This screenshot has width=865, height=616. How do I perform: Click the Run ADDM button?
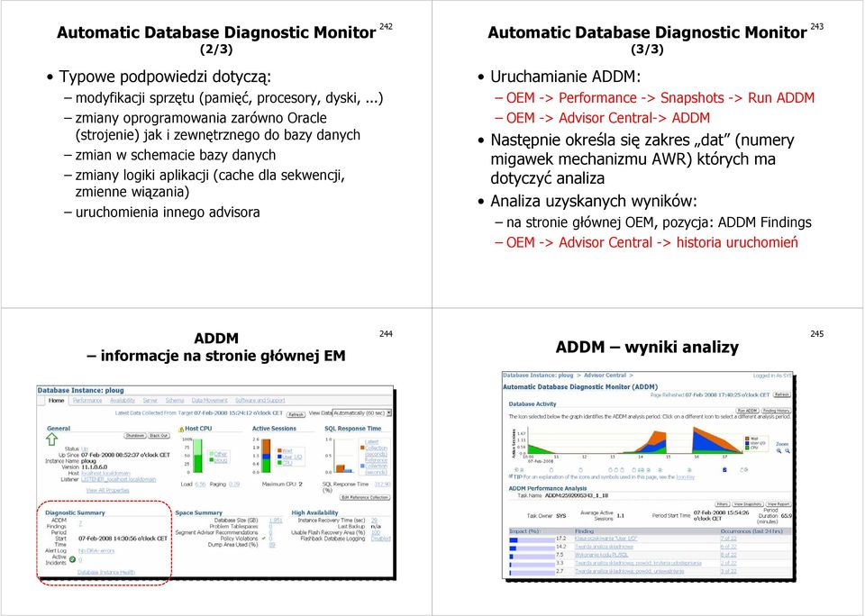pos(748,411)
